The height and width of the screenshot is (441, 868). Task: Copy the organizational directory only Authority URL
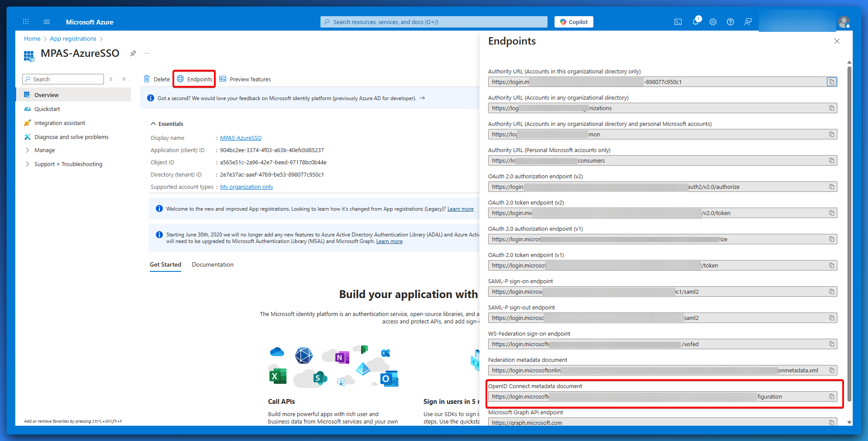(x=832, y=82)
